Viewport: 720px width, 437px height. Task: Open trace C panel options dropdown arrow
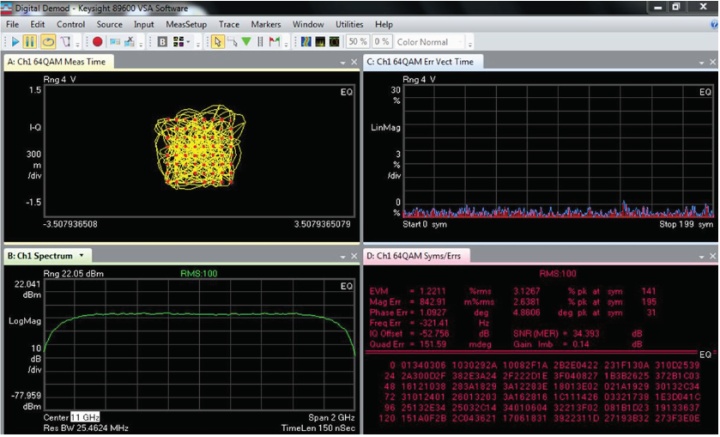(x=701, y=62)
